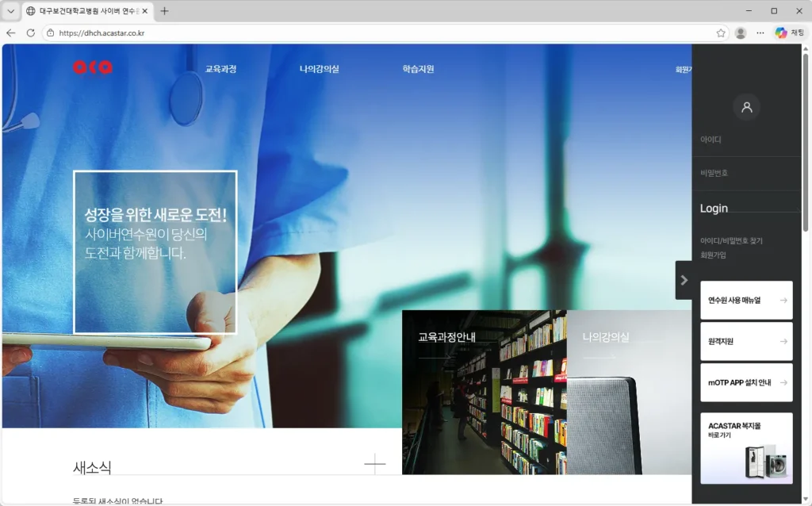
Task: Click the browser back arrow
Action: (10, 33)
